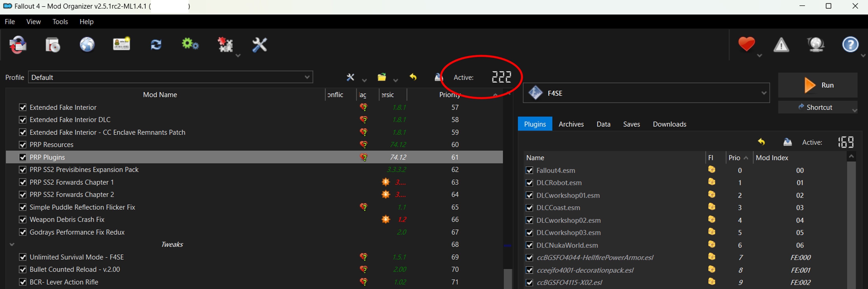Open dropdown arrow beside folder icon

396,80
